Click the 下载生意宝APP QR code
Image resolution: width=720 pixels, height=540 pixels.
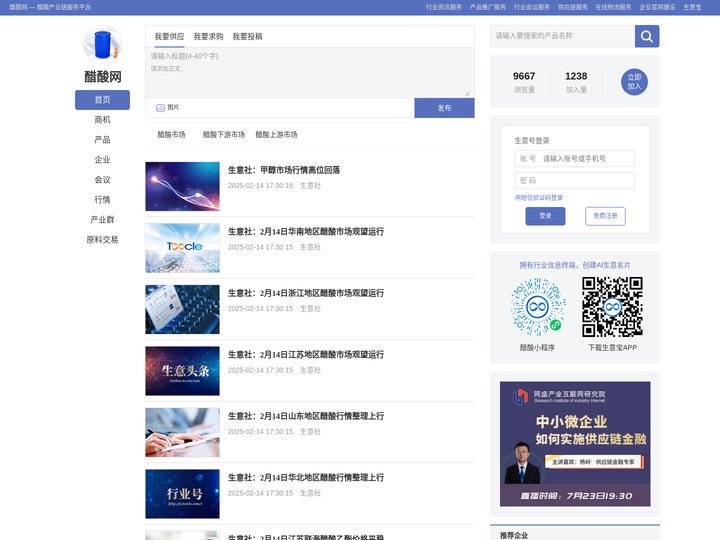coord(612,307)
